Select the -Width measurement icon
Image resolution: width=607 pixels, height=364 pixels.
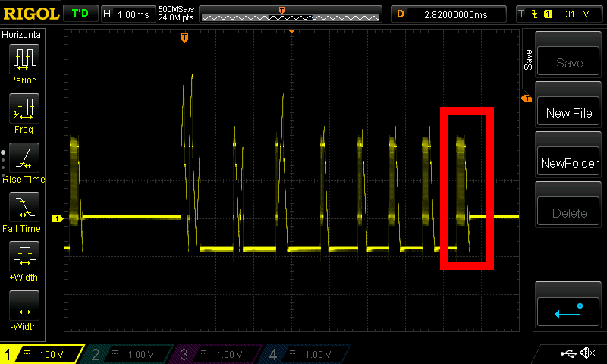(24, 305)
